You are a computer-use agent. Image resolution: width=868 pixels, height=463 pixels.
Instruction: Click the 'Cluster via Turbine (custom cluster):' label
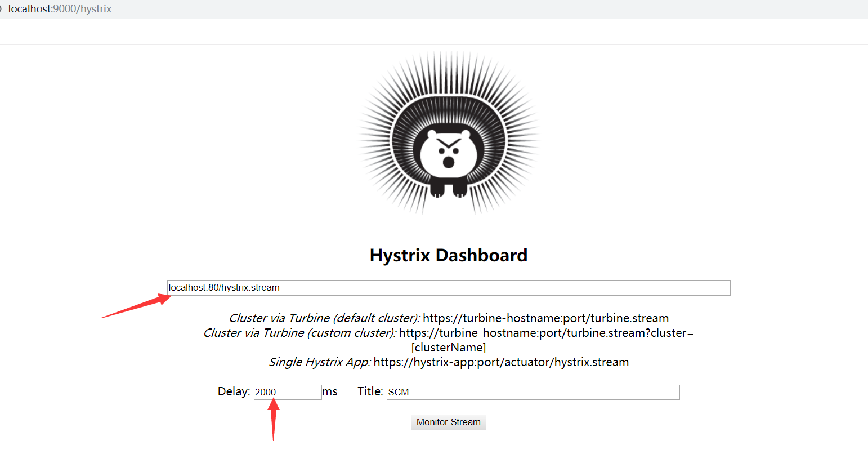[x=299, y=333]
